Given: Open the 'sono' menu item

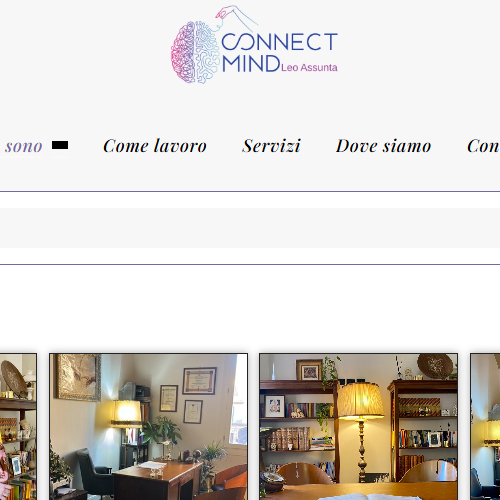Looking at the screenshot, I should pos(23,146).
